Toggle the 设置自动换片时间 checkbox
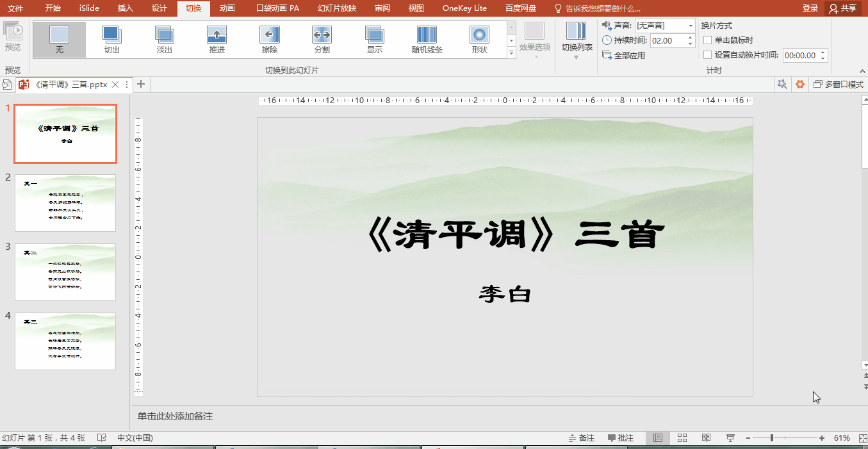The height and width of the screenshot is (449, 868). click(708, 55)
